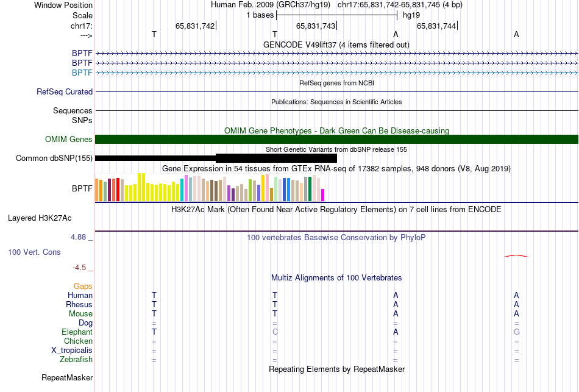
Task: Click the 'Window Position' track label
Action: pyautogui.click(x=63, y=5)
